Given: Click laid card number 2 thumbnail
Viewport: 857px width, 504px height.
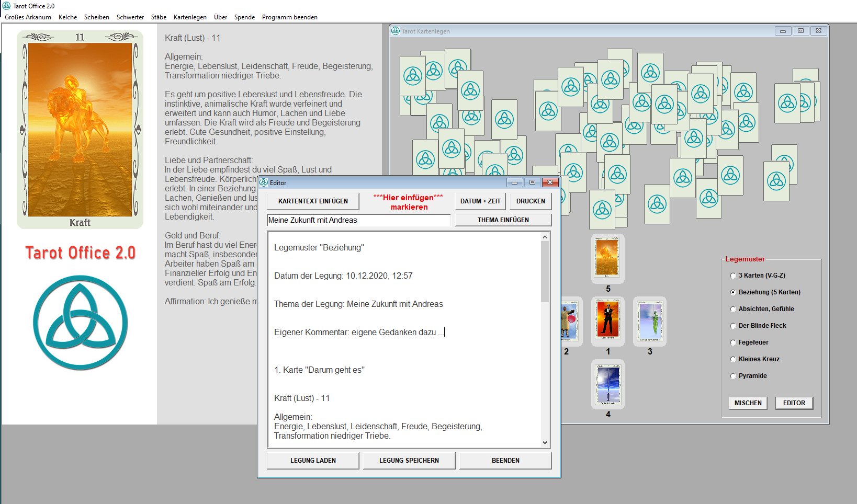Looking at the screenshot, I should point(571,321).
